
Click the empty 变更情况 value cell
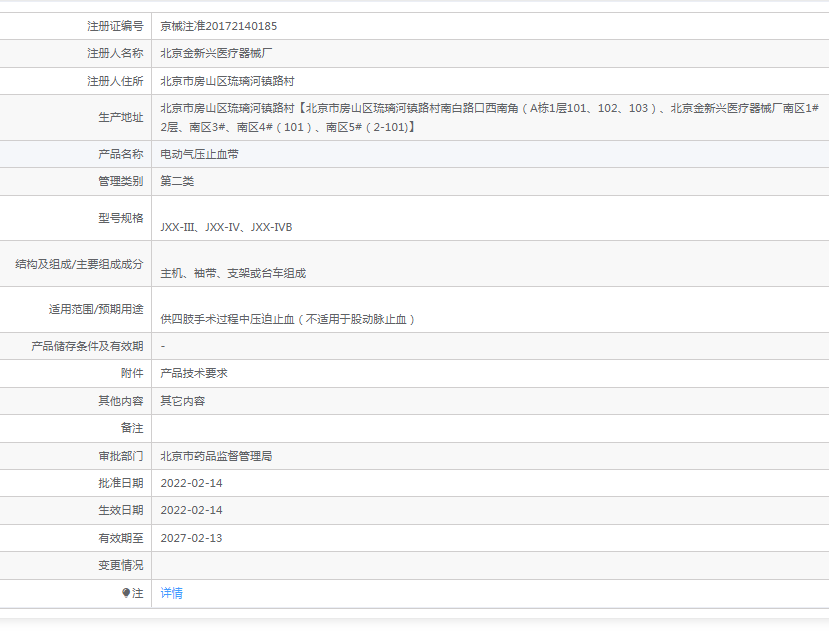(x=489, y=565)
